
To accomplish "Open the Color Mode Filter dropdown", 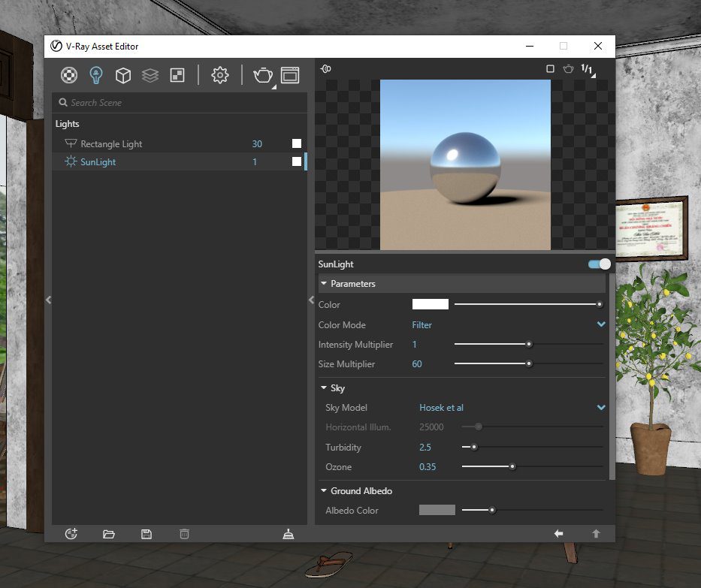I will (x=509, y=325).
